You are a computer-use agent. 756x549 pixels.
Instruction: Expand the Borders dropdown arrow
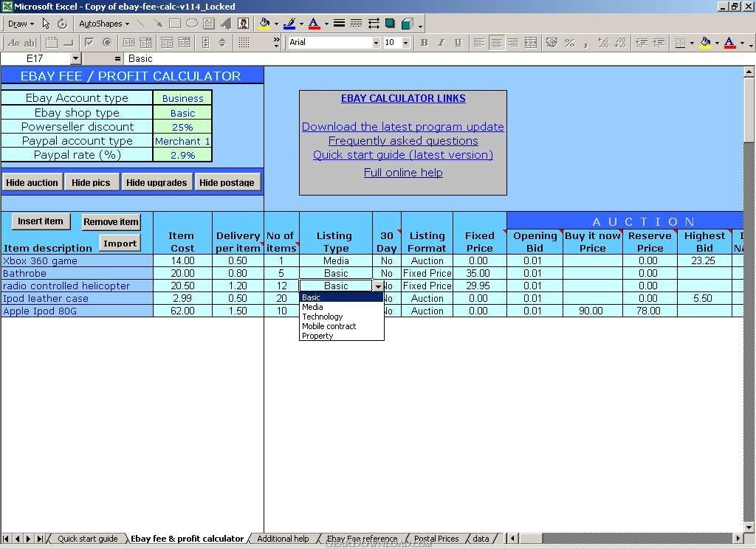[692, 42]
